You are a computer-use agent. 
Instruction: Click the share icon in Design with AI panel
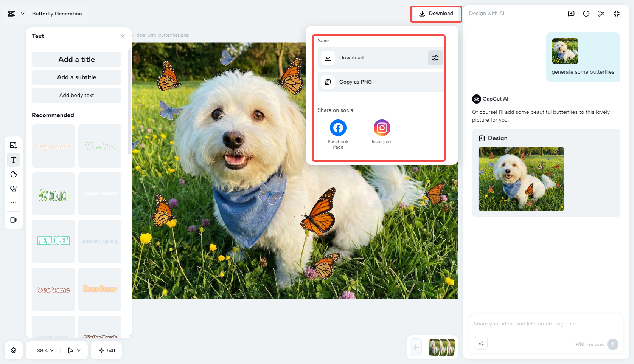point(601,13)
